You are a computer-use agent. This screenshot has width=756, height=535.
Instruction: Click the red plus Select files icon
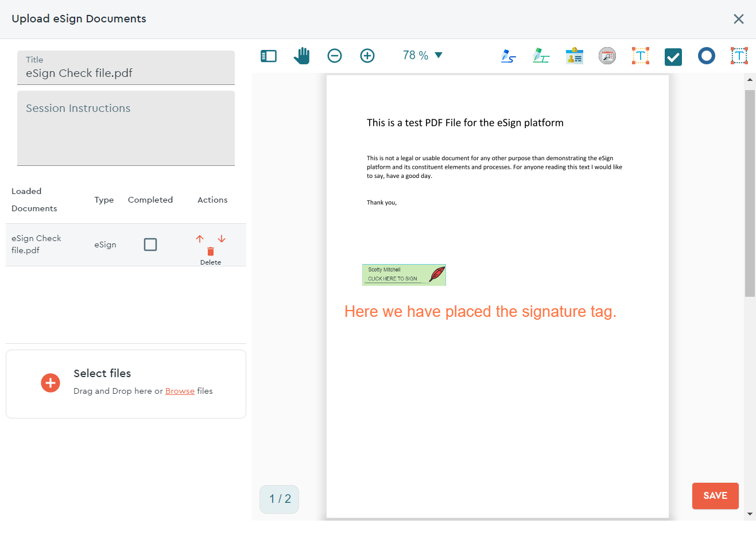(51, 383)
